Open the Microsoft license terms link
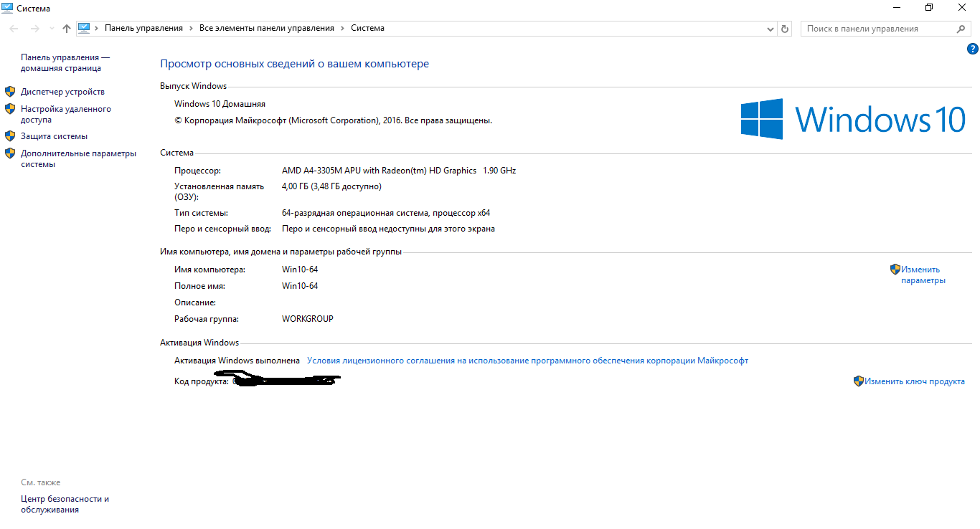Viewport: 980px width, 529px height. 527,361
